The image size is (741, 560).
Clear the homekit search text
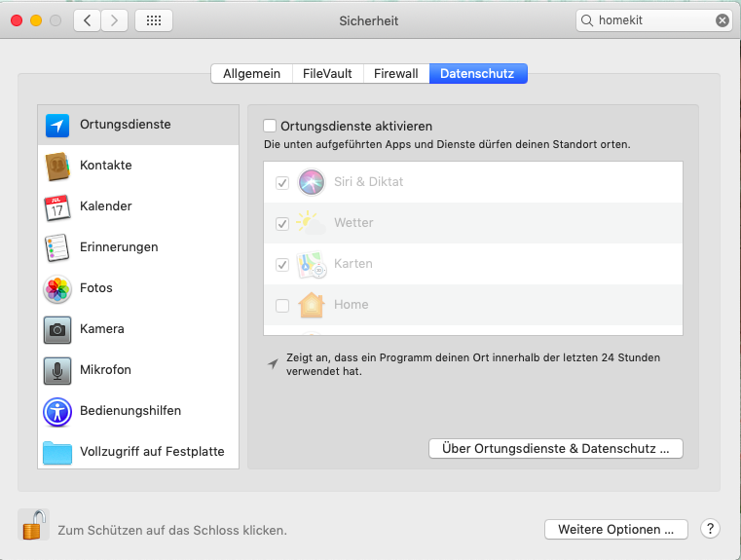pos(722,20)
